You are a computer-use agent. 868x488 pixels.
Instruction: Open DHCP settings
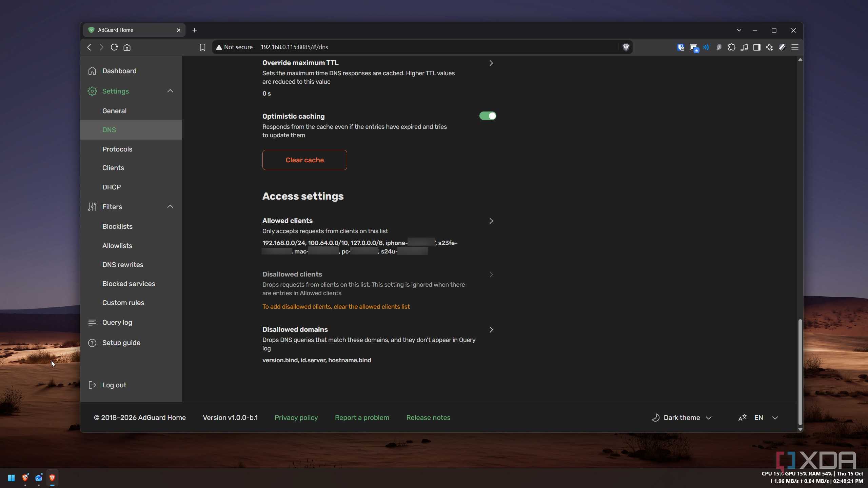coord(112,187)
